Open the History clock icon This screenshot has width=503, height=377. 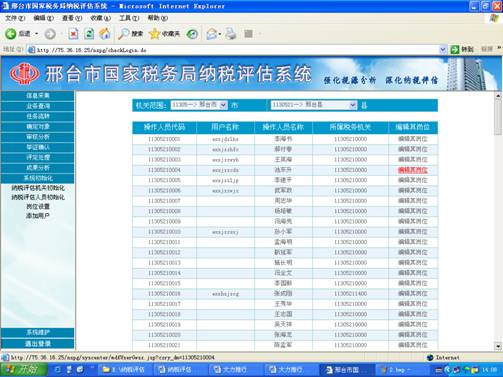click(x=192, y=34)
